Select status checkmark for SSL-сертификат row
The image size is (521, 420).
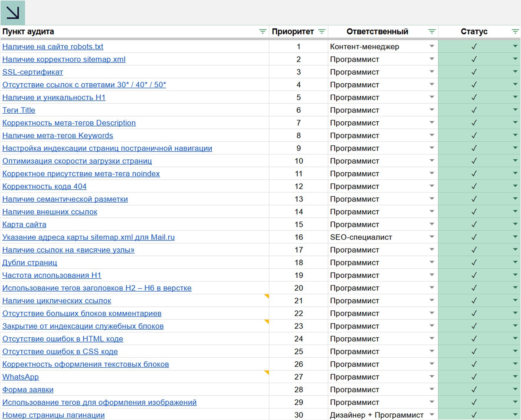[474, 72]
